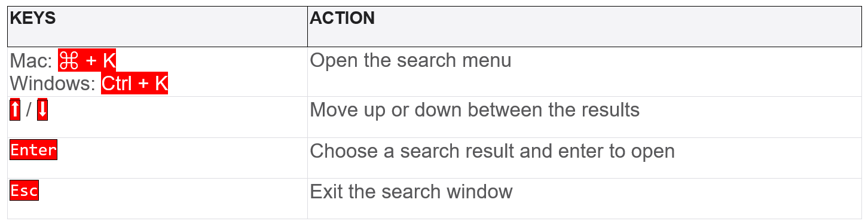Click the ACTION column header

click(x=342, y=18)
